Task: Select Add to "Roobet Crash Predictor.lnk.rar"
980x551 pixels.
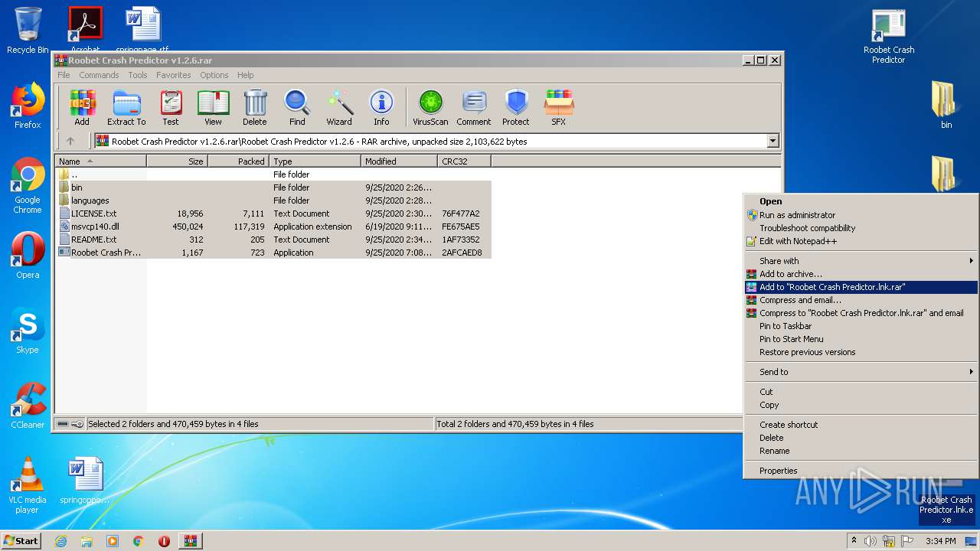Action: 861,287
